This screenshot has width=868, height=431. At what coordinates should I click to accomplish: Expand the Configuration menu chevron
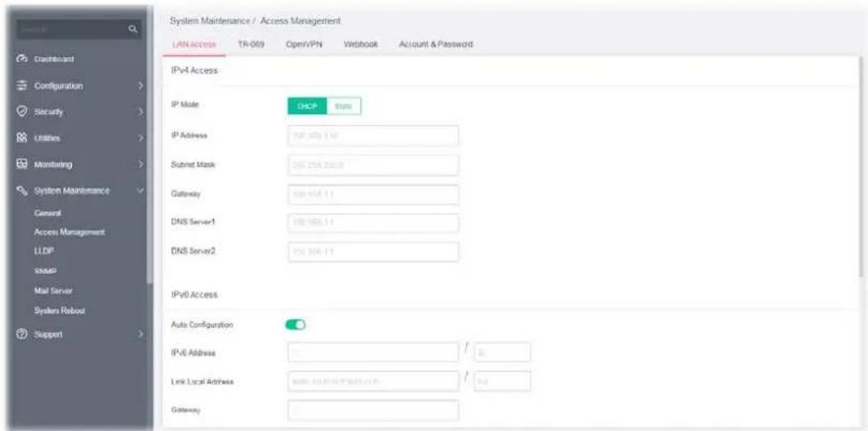coord(141,86)
